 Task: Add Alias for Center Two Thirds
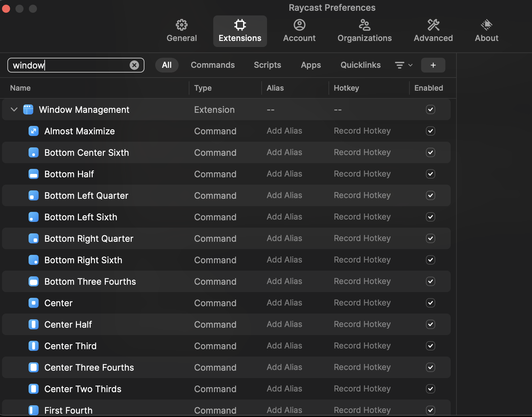coord(284,389)
